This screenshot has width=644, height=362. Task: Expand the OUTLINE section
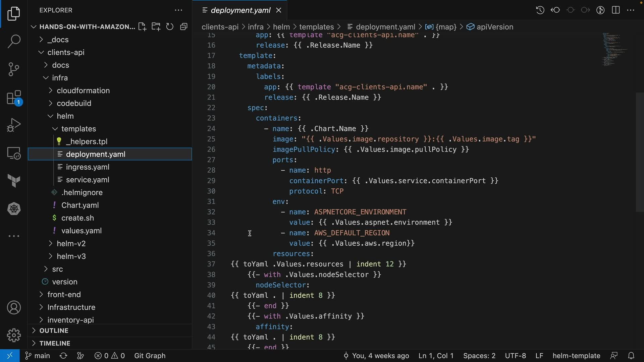coord(54,330)
